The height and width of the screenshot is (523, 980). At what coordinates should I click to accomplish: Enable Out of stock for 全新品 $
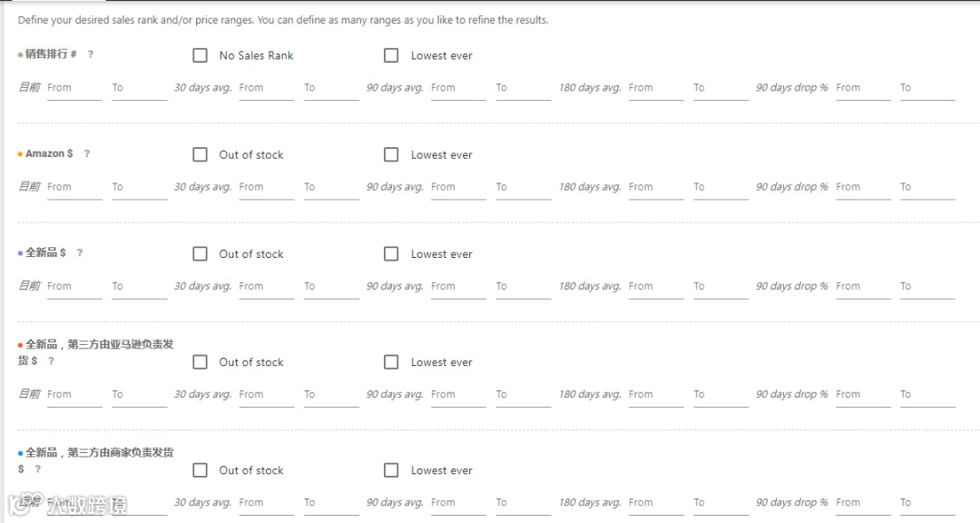point(201,254)
